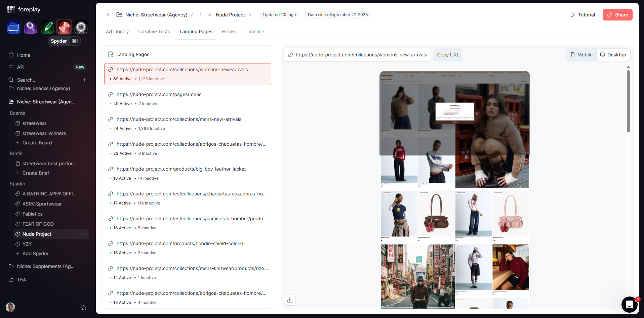Open the streetwear board
Image resolution: width=644 pixels, height=318 pixels.
tap(34, 123)
